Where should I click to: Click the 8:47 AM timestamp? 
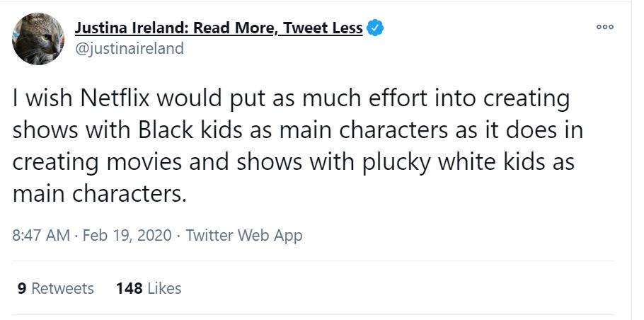42,235
